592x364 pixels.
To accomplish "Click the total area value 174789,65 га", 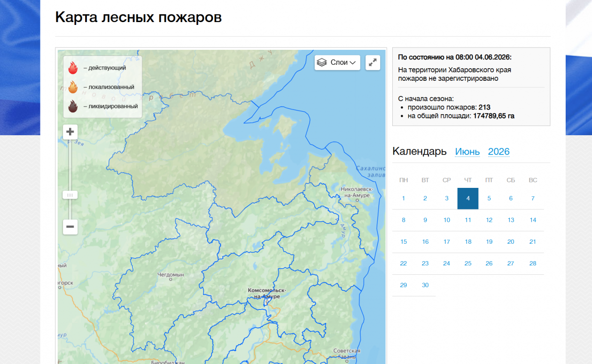I will click(x=494, y=116).
